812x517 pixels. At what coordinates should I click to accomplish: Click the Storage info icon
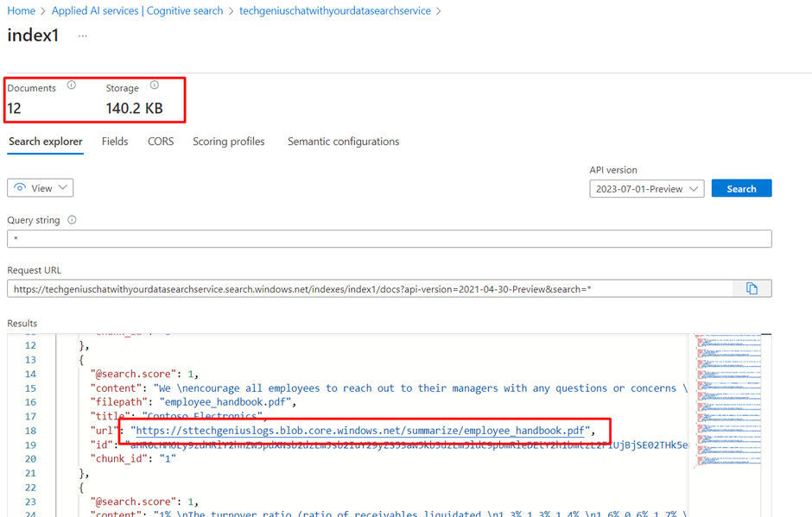pos(155,85)
